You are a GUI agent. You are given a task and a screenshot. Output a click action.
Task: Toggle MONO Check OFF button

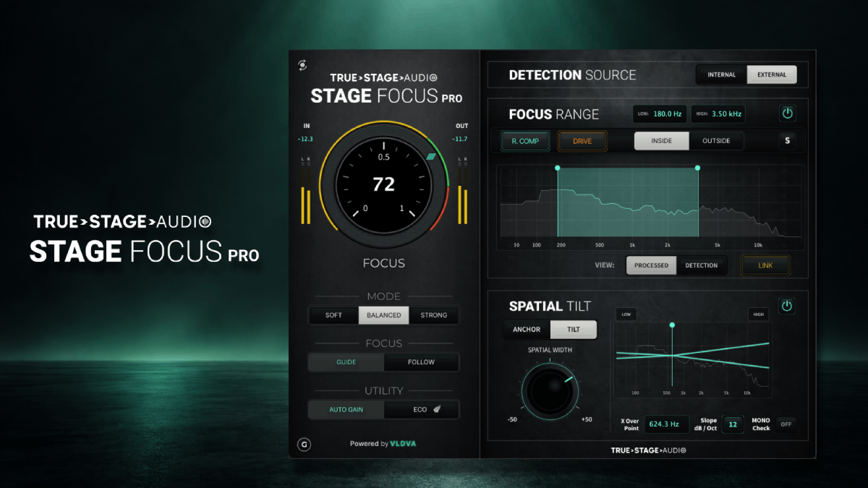pyautogui.click(x=786, y=424)
